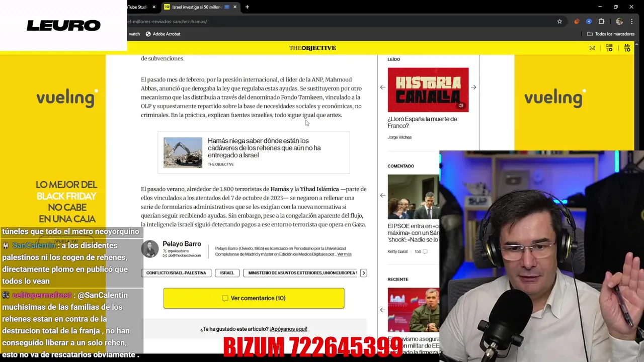Viewport: 644px width, 362px height.
Task: Open the Comentado PSOE article thumbnail
Action: pos(413,197)
